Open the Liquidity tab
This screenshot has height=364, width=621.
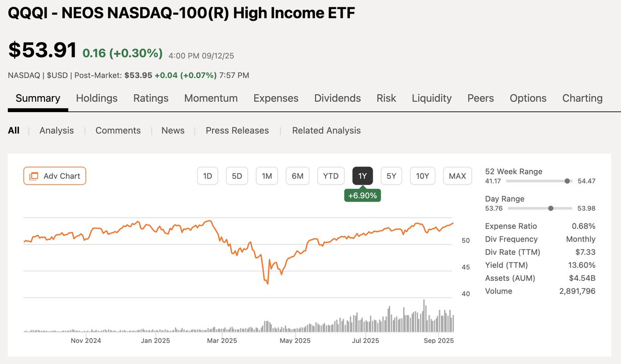point(432,98)
